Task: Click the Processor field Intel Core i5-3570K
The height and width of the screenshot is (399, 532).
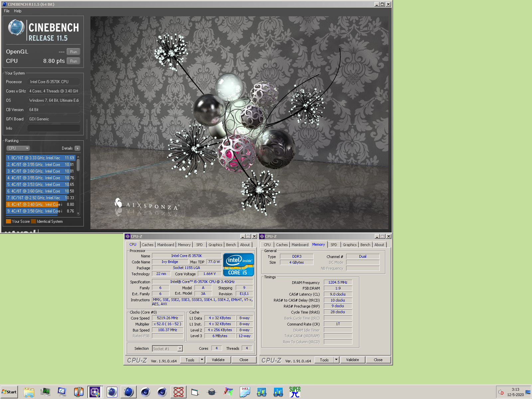Action: pyautogui.click(x=54, y=82)
